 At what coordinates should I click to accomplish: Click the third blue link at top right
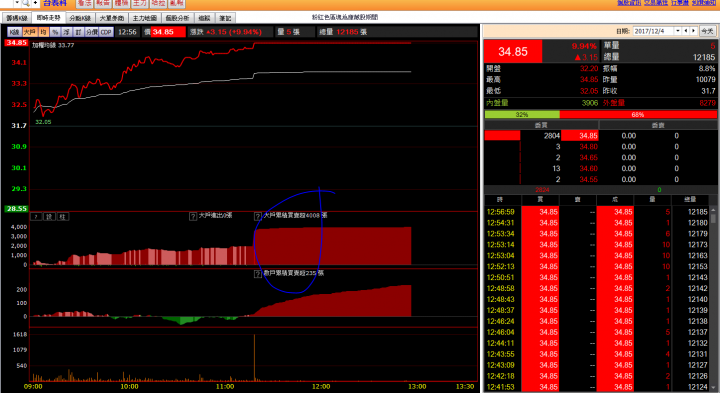(x=680, y=3)
